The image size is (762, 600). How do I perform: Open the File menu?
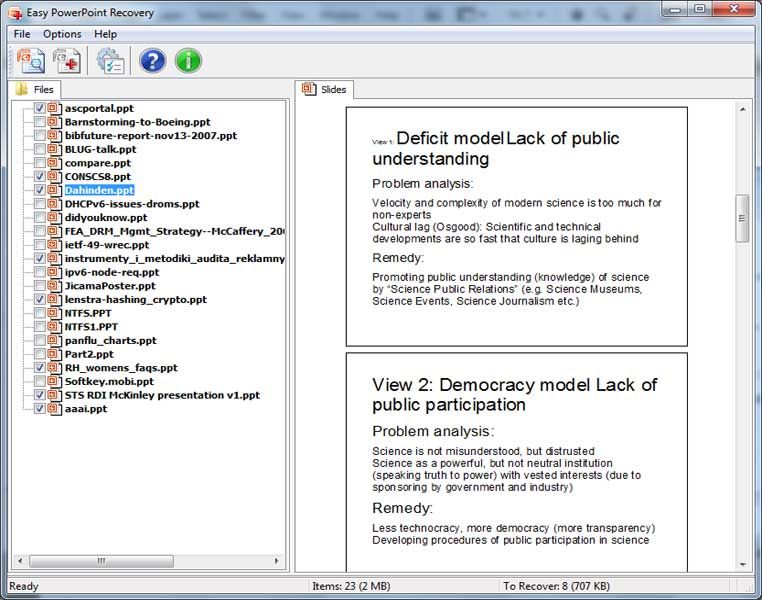[x=22, y=34]
